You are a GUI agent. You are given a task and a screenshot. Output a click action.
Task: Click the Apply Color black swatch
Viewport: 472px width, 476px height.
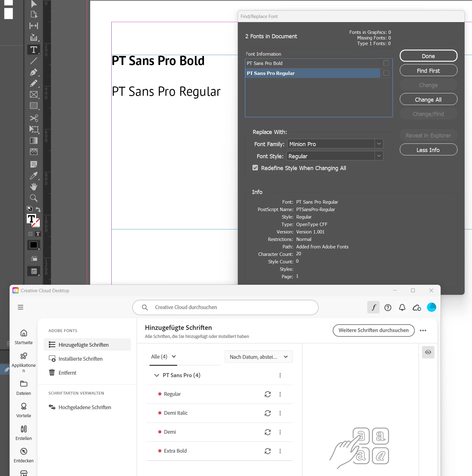(34, 245)
